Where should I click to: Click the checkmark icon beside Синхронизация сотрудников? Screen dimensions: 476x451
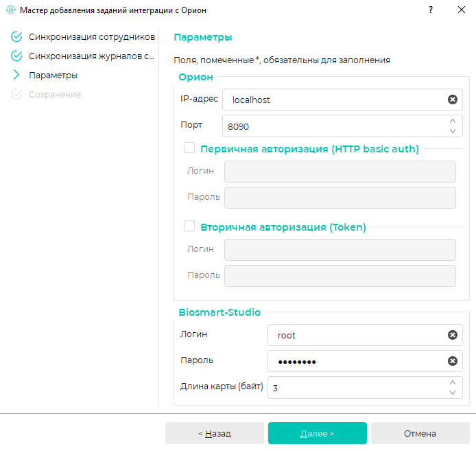pyautogui.click(x=16, y=37)
